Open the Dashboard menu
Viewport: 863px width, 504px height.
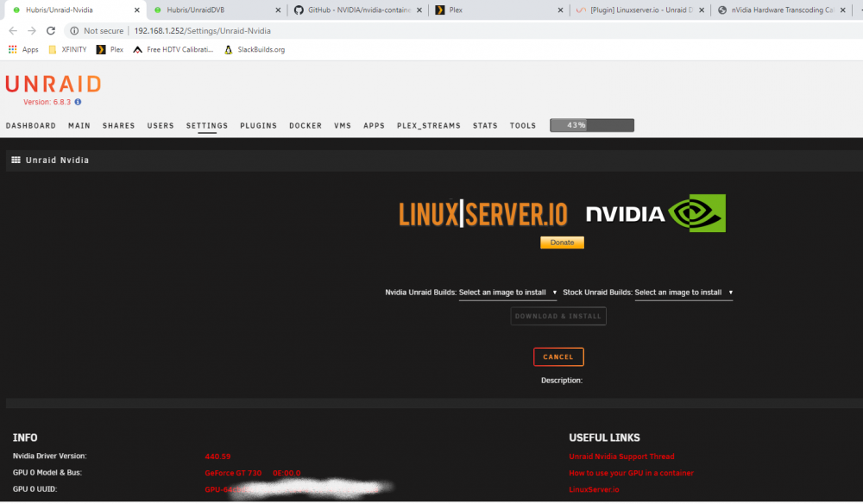pyautogui.click(x=31, y=125)
